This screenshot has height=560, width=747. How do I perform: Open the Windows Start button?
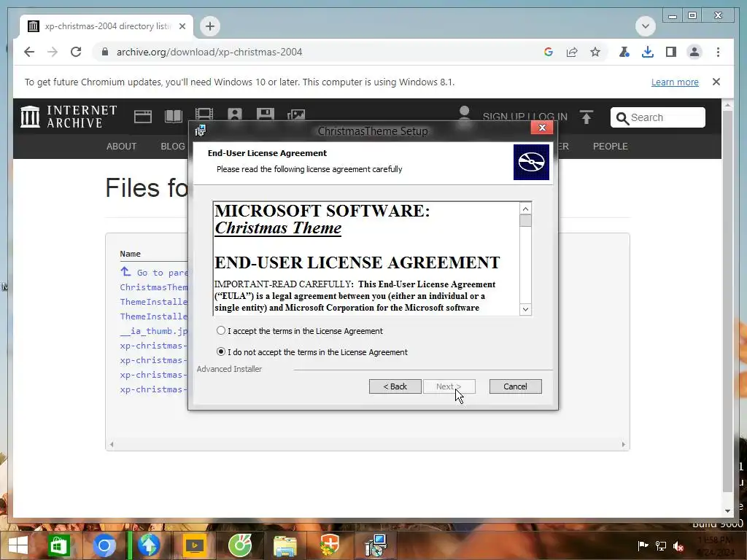tap(18, 545)
